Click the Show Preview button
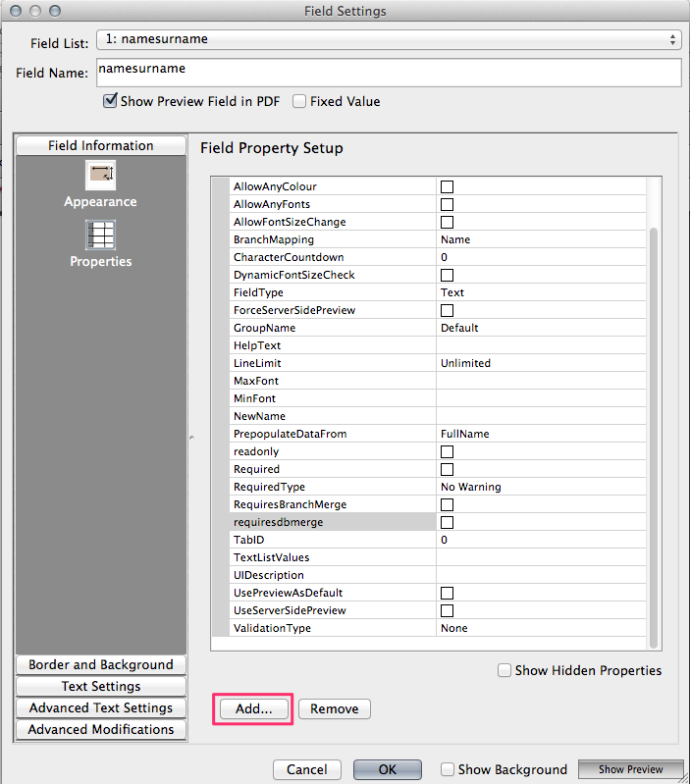 (630, 769)
